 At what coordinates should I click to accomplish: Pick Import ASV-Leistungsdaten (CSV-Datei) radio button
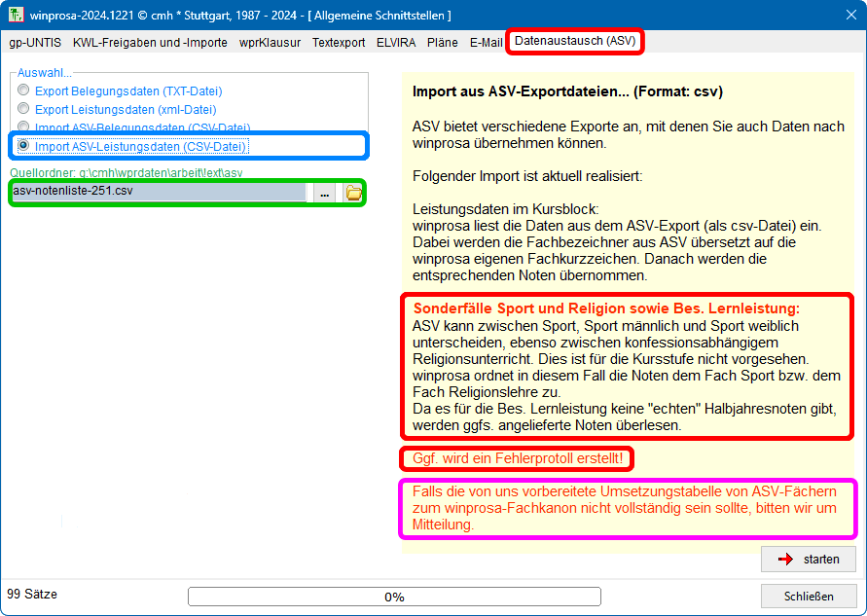point(23,146)
